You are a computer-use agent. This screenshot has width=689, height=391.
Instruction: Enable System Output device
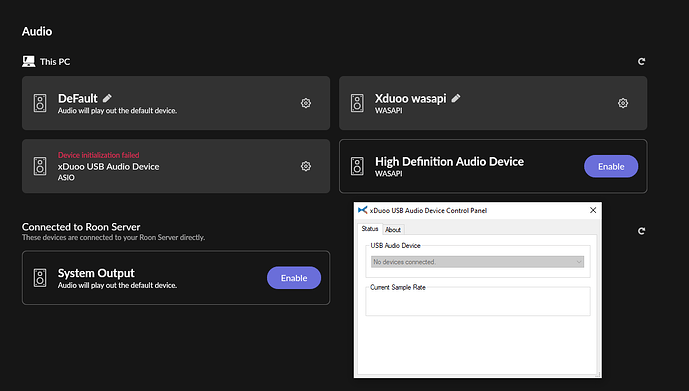(x=294, y=278)
